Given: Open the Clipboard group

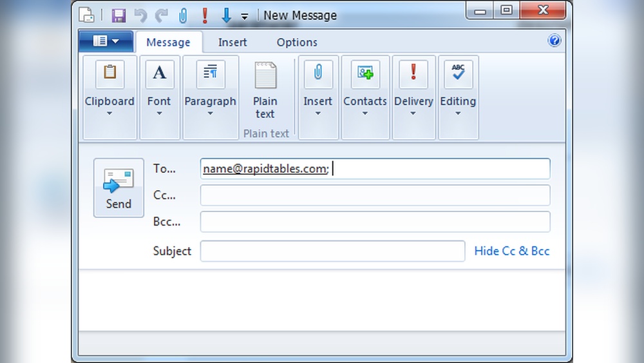Looking at the screenshot, I should tap(109, 97).
